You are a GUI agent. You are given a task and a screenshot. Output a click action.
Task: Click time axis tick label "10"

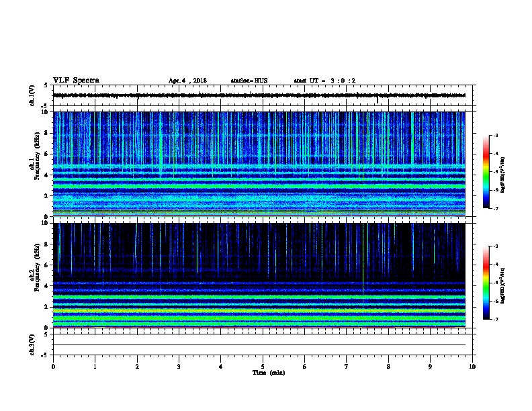pos(472,367)
